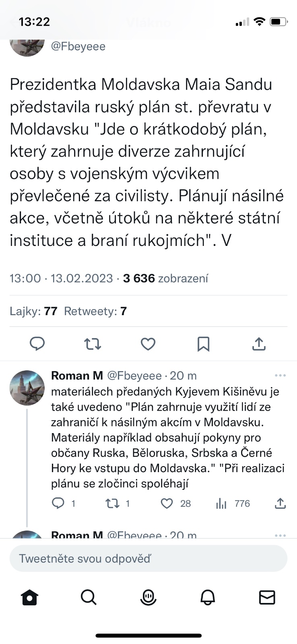The width and height of the screenshot is (297, 644).
Task: Go to the Home tab
Action: [x=30, y=597]
